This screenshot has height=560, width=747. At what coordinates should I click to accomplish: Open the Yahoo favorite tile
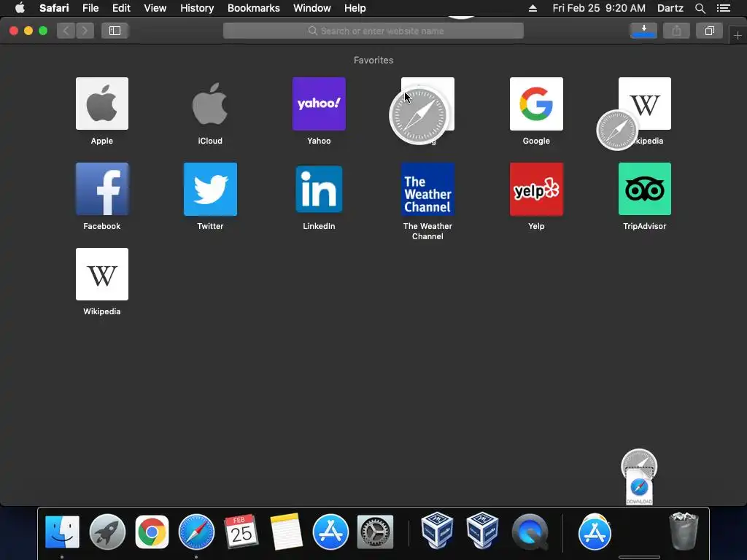319,104
